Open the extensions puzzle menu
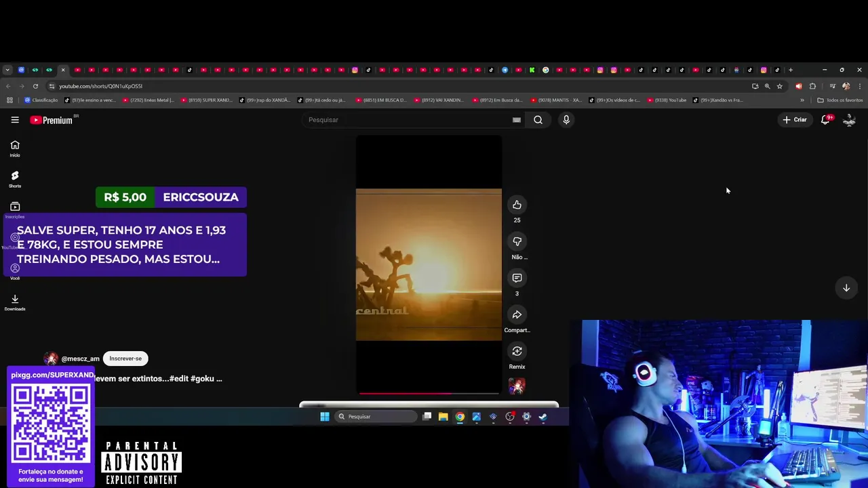Image resolution: width=868 pixels, height=488 pixels. 812,86
